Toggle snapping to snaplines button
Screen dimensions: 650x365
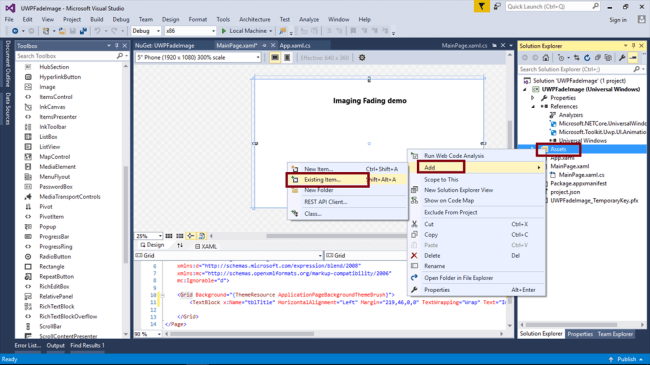[x=191, y=236]
